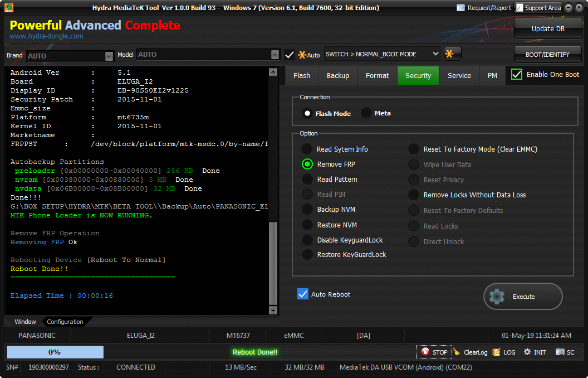Click the red STOP icon
The height and width of the screenshot is (378, 588).
pyautogui.click(x=425, y=352)
